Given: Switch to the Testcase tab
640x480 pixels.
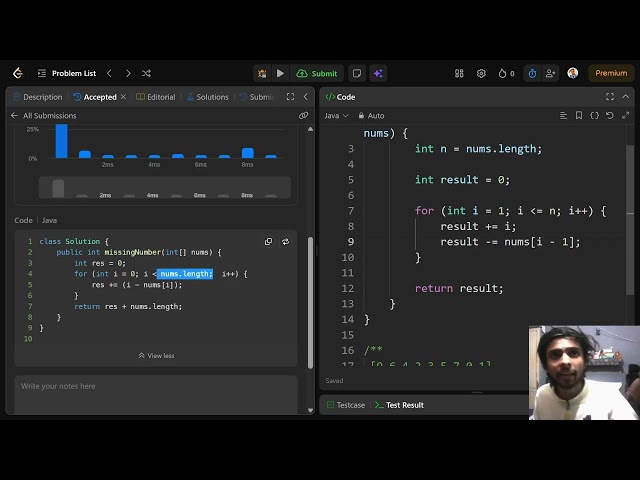Looking at the screenshot, I should (x=346, y=405).
